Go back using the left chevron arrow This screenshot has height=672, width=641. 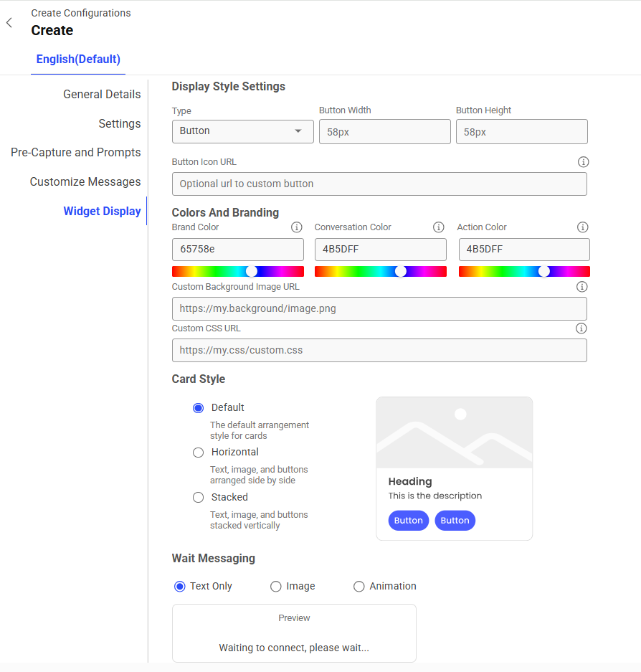coord(9,23)
